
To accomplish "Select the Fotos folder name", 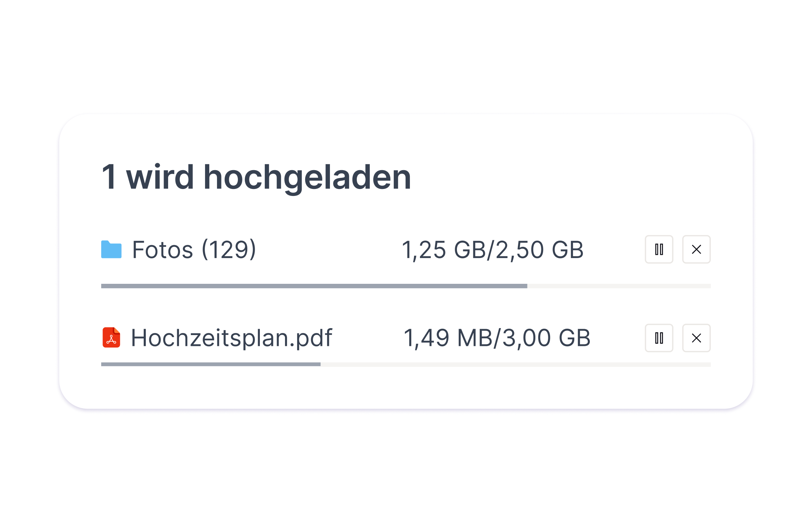I will pyautogui.click(x=162, y=250).
